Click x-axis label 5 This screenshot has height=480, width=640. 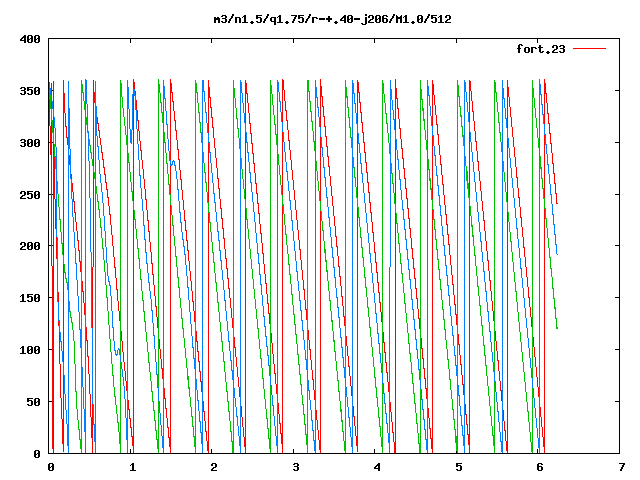coord(459,467)
